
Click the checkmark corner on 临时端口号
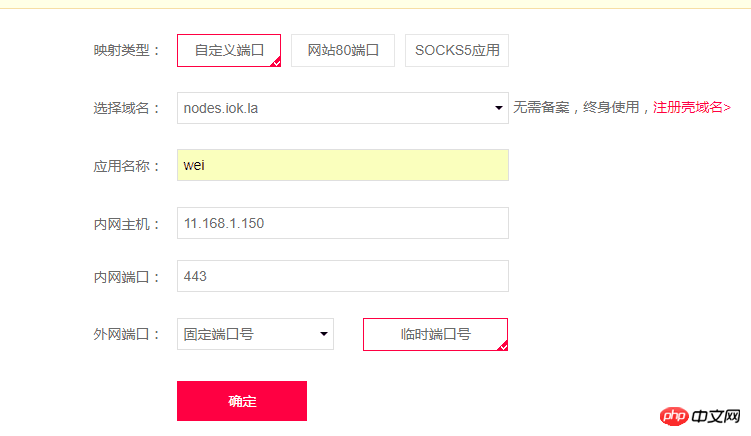click(x=503, y=346)
